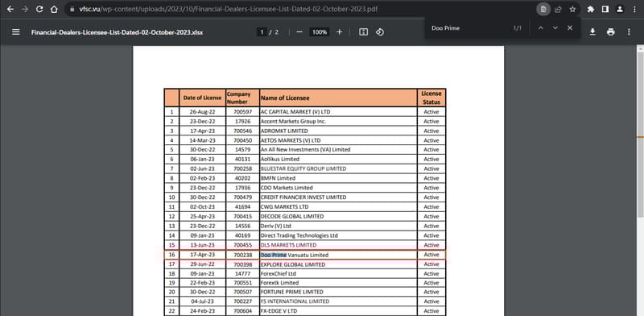This screenshot has width=644, height=316.
Task: Go to previous search result
Action: click(540, 28)
